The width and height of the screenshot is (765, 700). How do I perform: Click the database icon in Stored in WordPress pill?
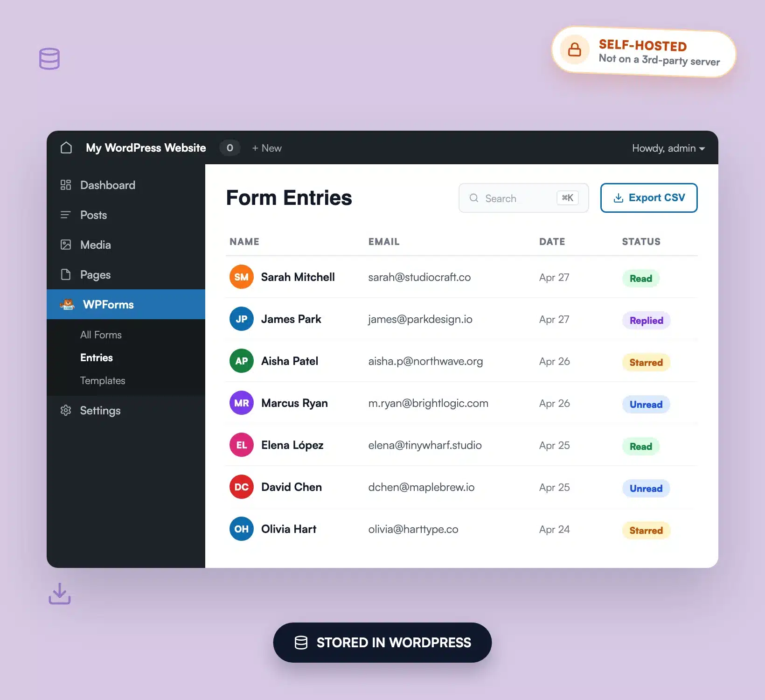point(301,643)
